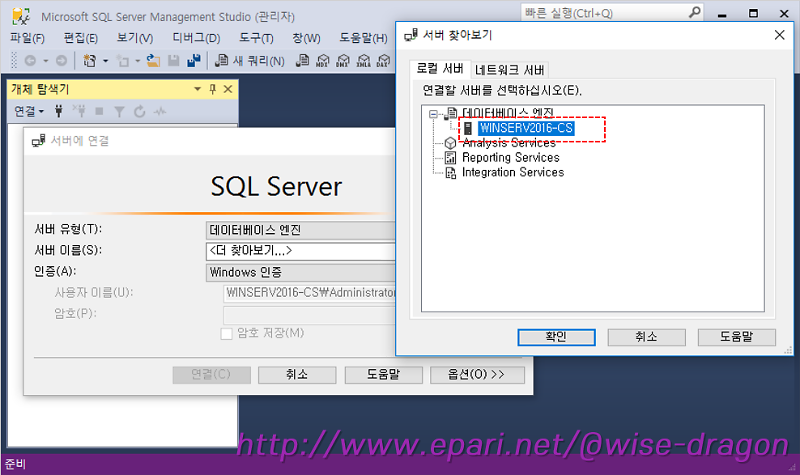The image size is (800, 475).
Task: Click 확인 in the 서버 찾아보기 dialog
Action: [x=557, y=337]
